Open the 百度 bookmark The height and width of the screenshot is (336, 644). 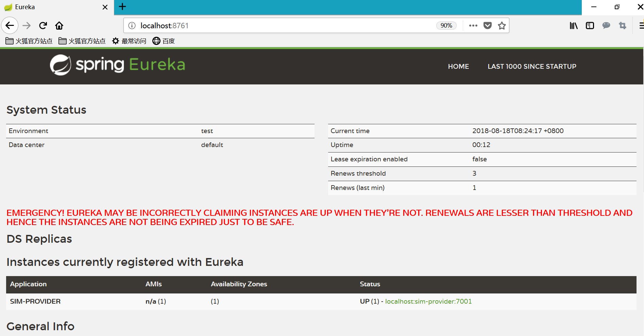(x=164, y=41)
